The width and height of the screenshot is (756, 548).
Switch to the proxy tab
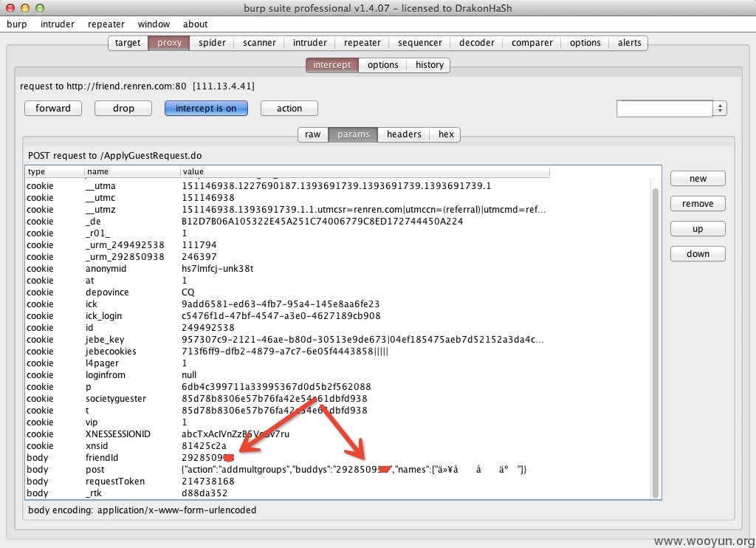(x=169, y=43)
